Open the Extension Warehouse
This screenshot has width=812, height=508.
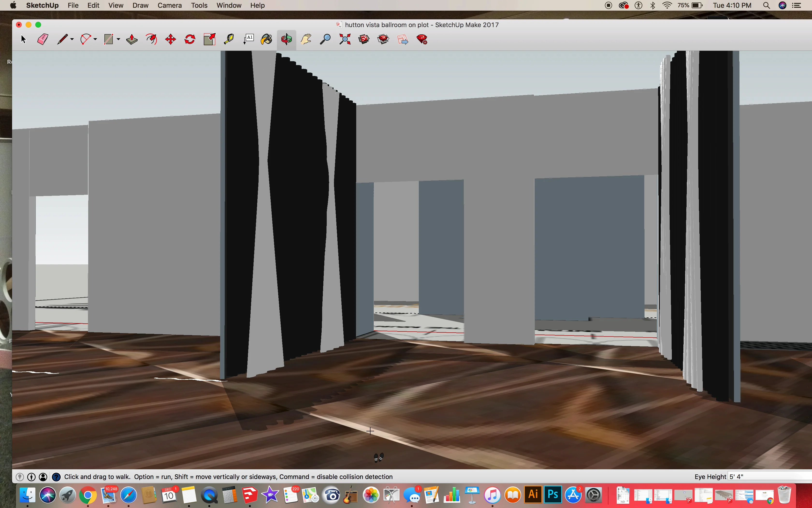pos(383,40)
